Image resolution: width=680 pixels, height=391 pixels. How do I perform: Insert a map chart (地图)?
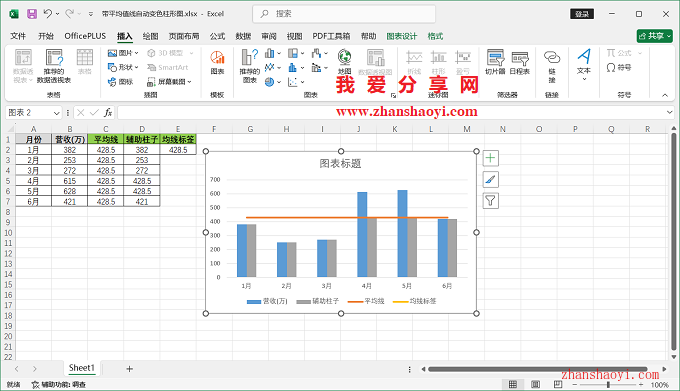[344, 62]
